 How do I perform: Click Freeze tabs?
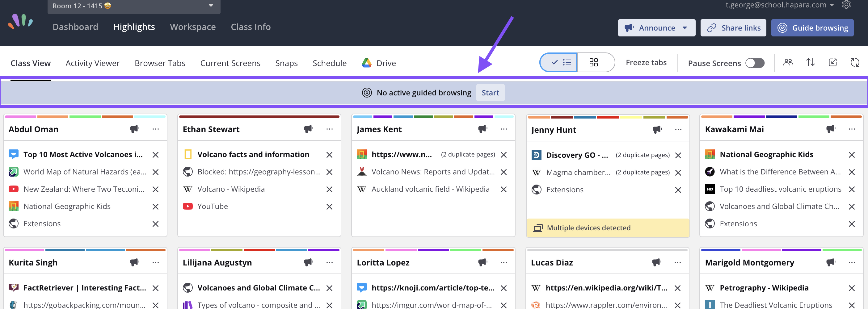[x=646, y=63]
